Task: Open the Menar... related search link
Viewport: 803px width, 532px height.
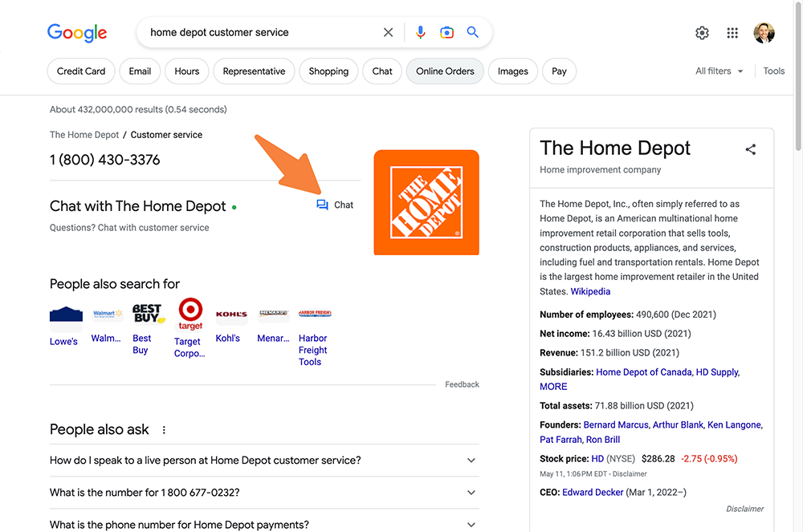Action: tap(274, 339)
